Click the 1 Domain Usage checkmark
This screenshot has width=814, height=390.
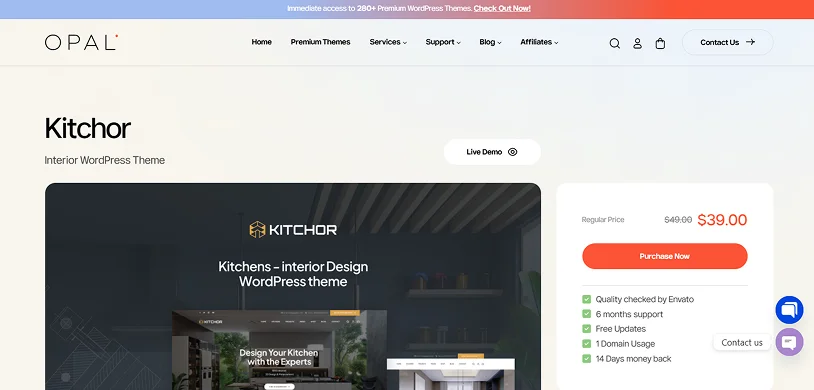(x=587, y=344)
